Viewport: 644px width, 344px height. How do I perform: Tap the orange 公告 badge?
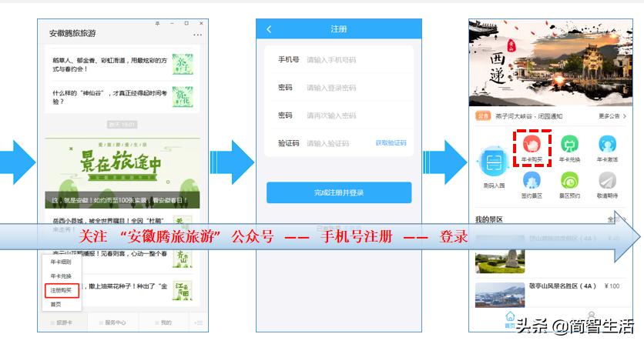tap(484, 116)
